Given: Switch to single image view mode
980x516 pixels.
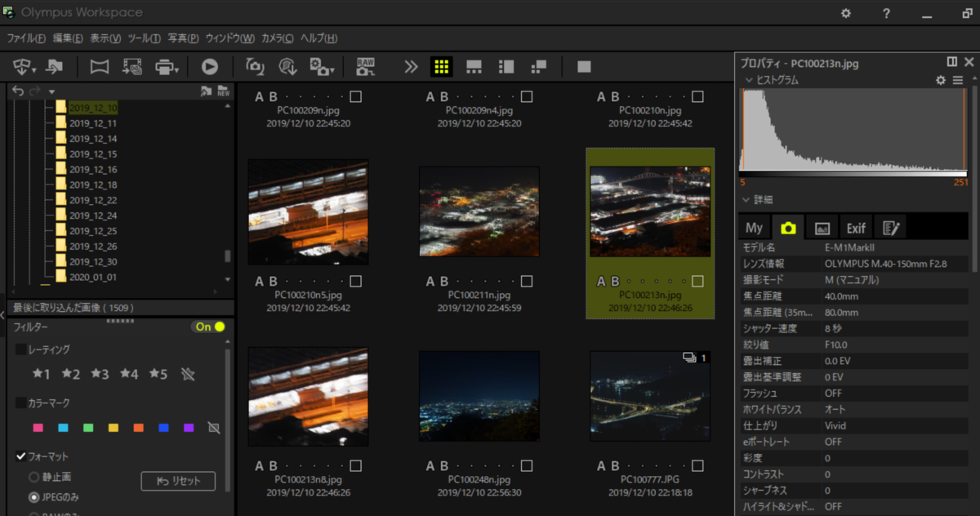Looking at the screenshot, I should 584,67.
